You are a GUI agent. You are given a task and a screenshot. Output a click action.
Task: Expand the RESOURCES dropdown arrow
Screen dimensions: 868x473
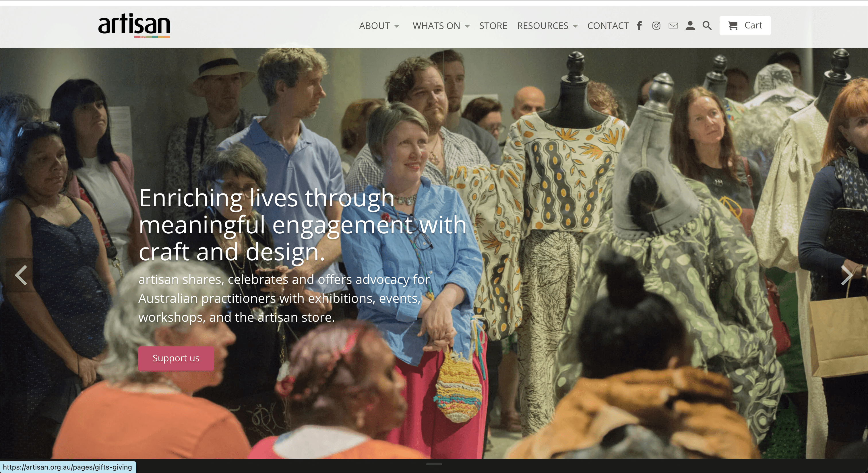pyautogui.click(x=575, y=26)
